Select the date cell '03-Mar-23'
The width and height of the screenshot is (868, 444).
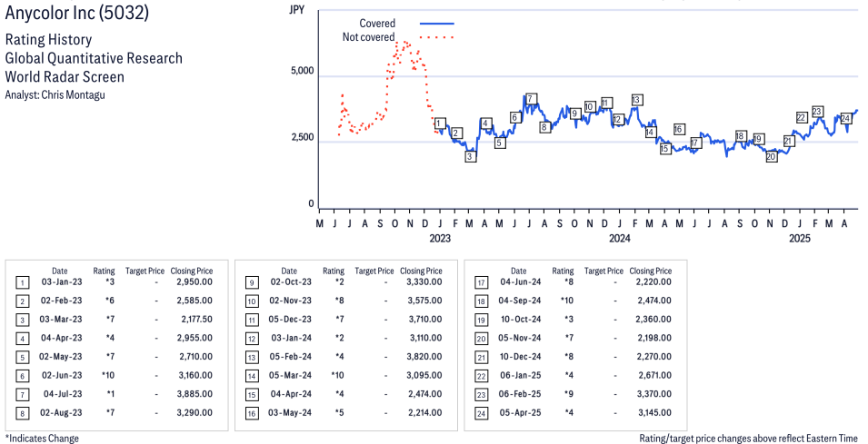coord(62,320)
